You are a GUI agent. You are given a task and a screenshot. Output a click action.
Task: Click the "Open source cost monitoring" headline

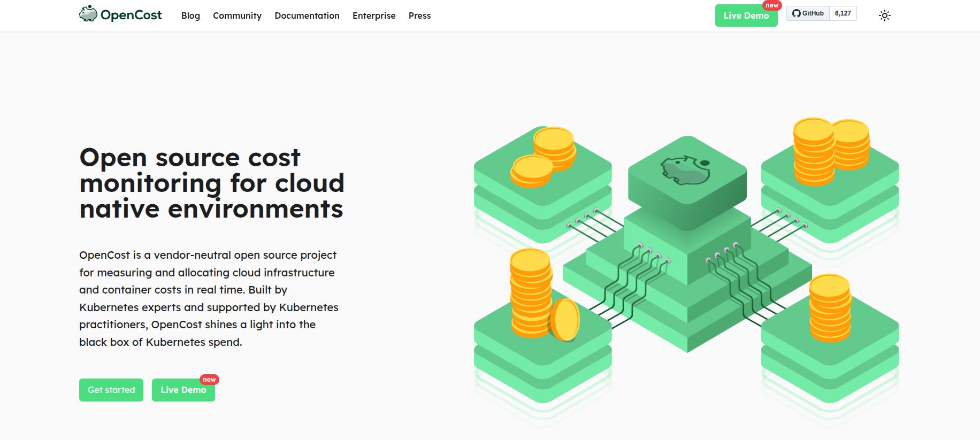tap(212, 183)
